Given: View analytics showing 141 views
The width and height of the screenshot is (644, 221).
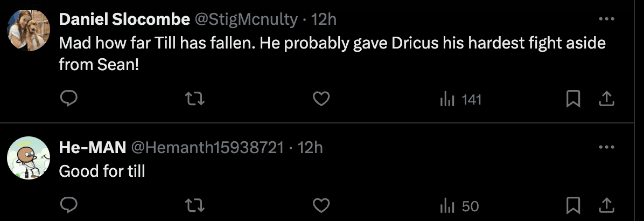Looking at the screenshot, I should pyautogui.click(x=460, y=99).
